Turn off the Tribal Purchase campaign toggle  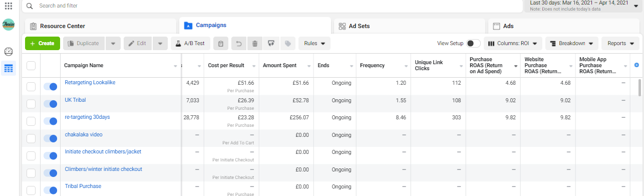tap(50, 190)
